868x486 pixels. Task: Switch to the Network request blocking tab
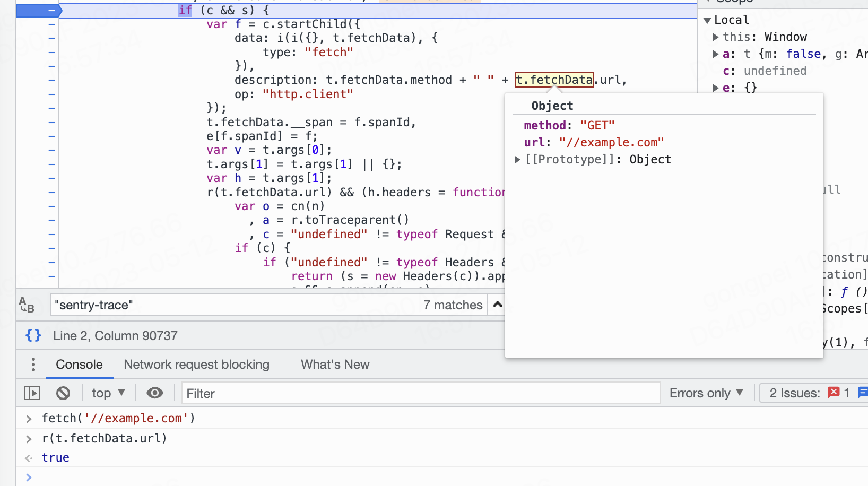pyautogui.click(x=197, y=364)
